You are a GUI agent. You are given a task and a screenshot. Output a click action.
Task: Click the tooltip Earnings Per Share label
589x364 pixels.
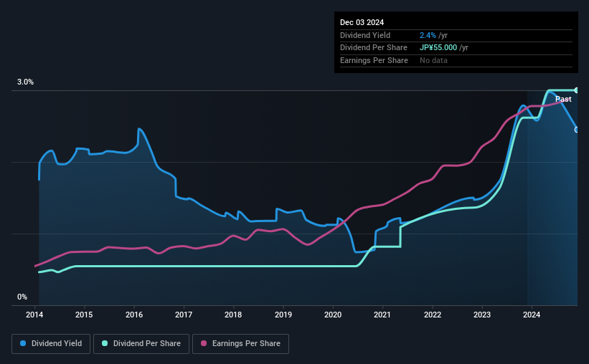pos(374,60)
